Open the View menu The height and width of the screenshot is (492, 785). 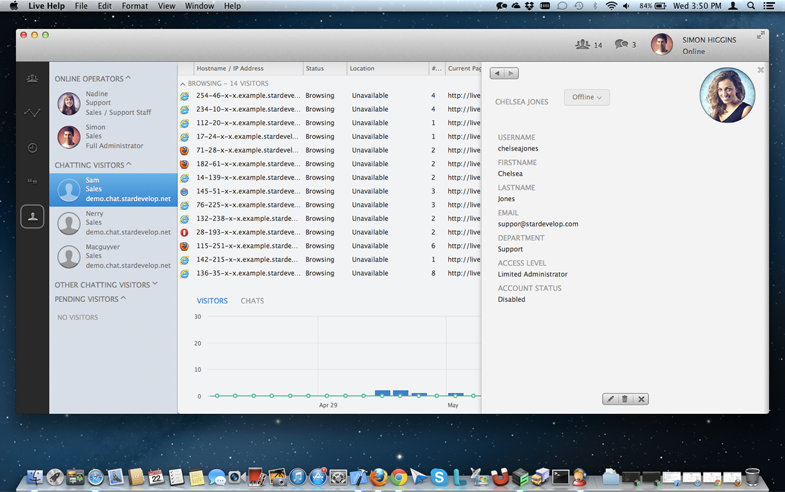tap(166, 6)
